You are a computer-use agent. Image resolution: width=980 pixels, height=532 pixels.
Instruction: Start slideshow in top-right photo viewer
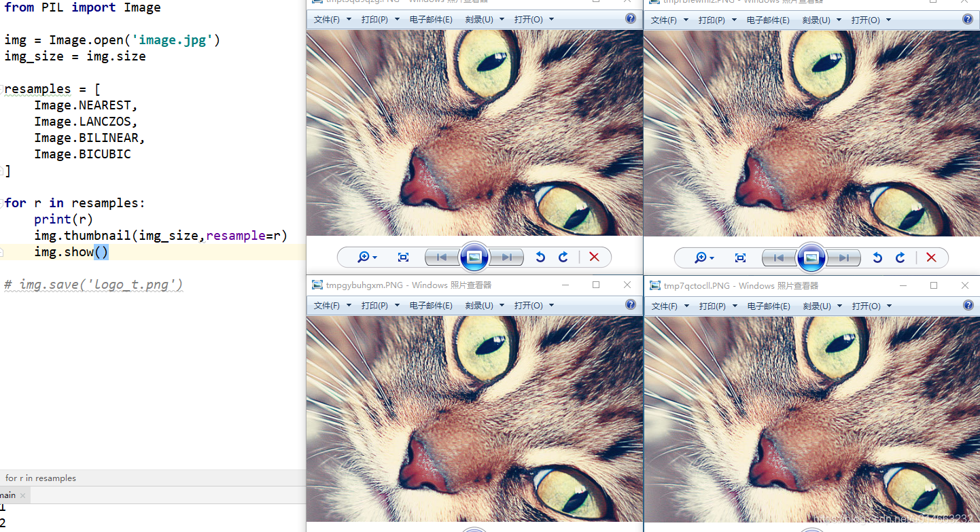[x=811, y=258]
